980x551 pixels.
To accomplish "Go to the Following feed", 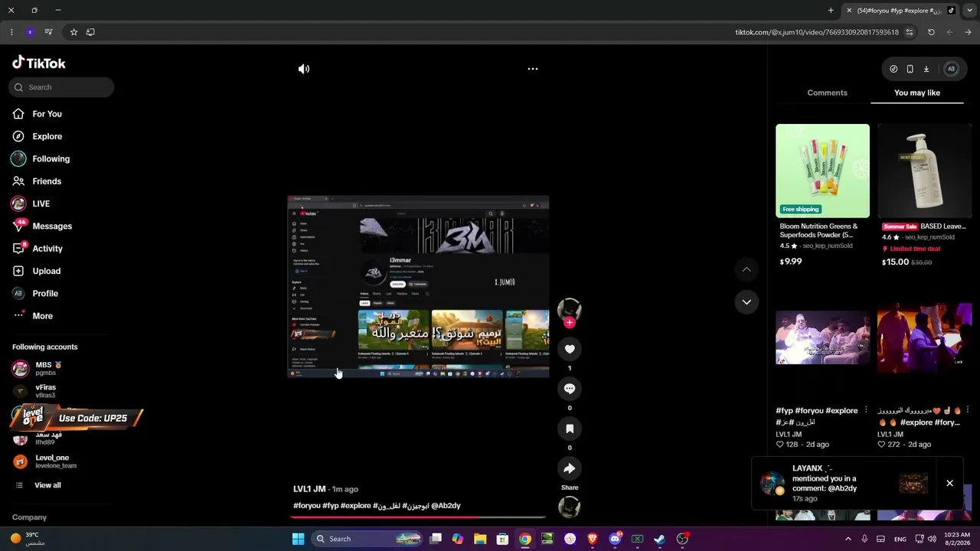I will [x=41, y=159].
